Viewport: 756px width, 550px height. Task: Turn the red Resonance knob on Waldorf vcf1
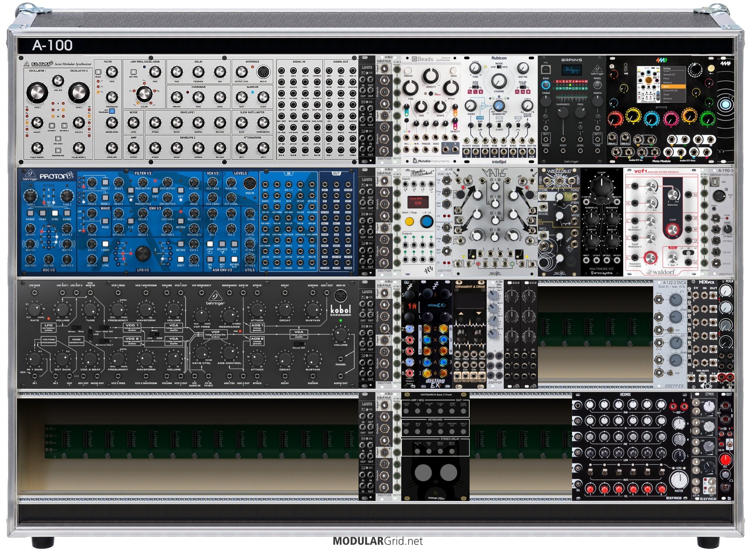651,257
